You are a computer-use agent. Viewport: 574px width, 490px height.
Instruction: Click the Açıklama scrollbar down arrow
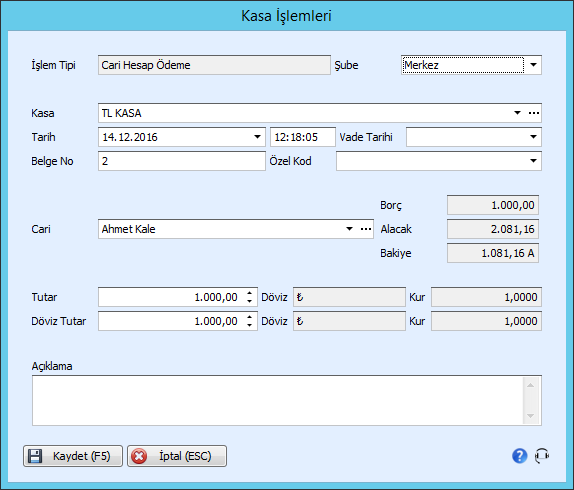530,416
